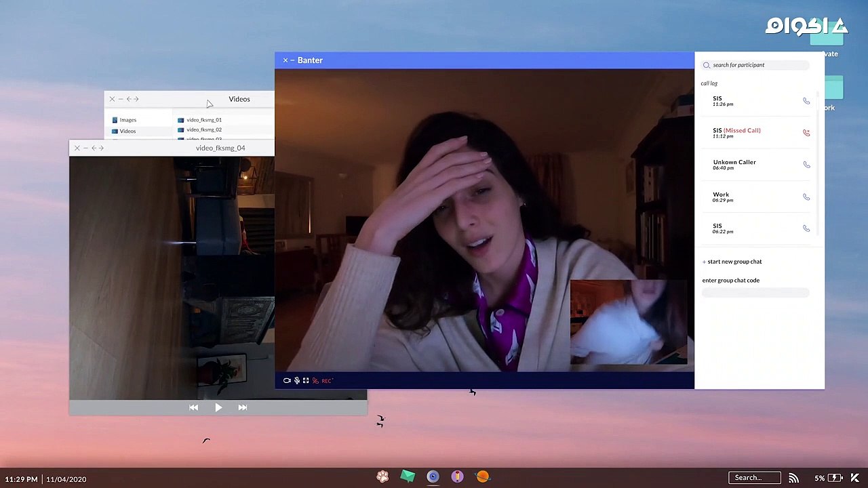The width and height of the screenshot is (868, 488).
Task: Go back in the Videos file window
Action: [129, 99]
